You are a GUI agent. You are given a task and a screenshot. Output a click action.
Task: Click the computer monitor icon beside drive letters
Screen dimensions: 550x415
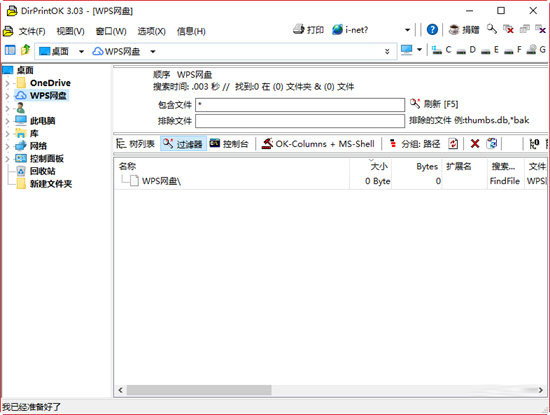tap(407, 50)
